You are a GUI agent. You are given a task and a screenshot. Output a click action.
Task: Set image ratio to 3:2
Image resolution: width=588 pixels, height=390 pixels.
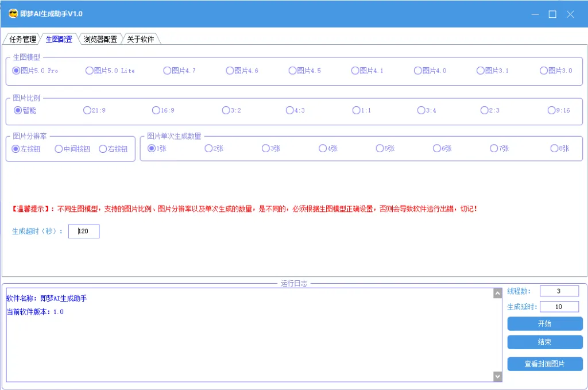231,110
